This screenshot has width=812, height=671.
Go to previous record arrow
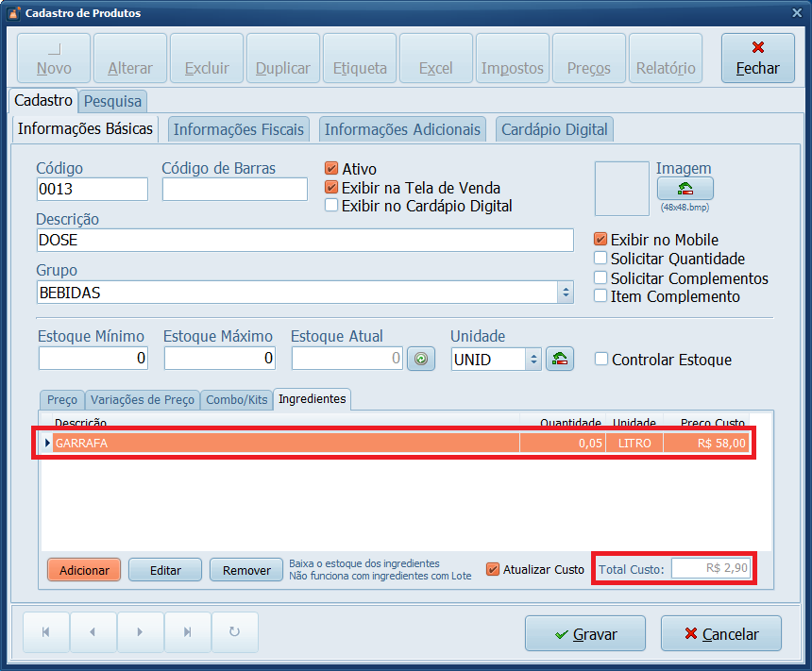click(x=93, y=632)
